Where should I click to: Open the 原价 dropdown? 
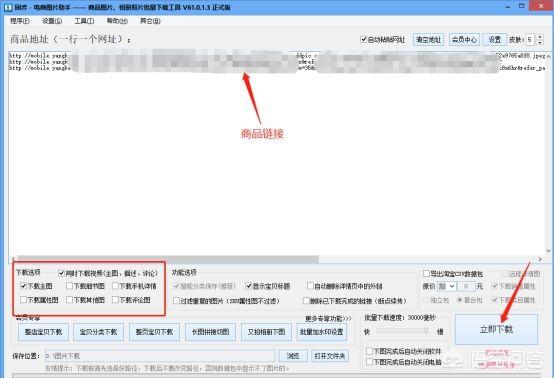(446, 286)
